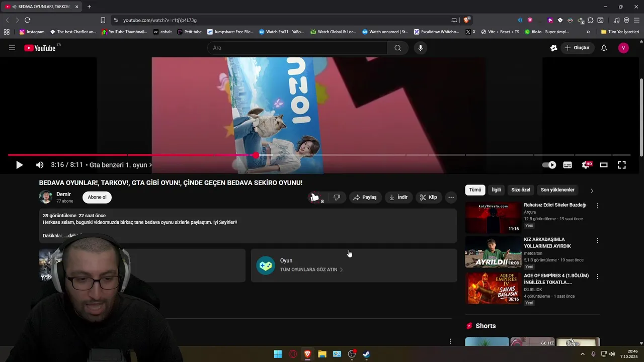The width and height of the screenshot is (644, 362).
Task: Select the 'Size özel' filter chip
Action: (x=521, y=190)
